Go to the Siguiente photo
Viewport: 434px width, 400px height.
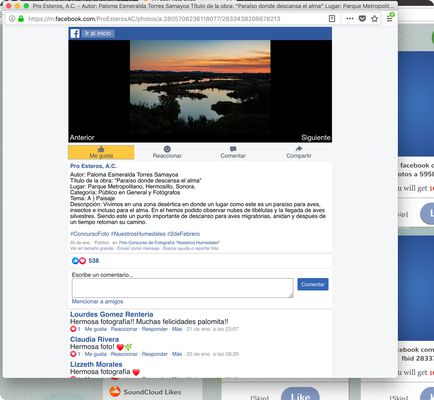pyautogui.click(x=316, y=137)
